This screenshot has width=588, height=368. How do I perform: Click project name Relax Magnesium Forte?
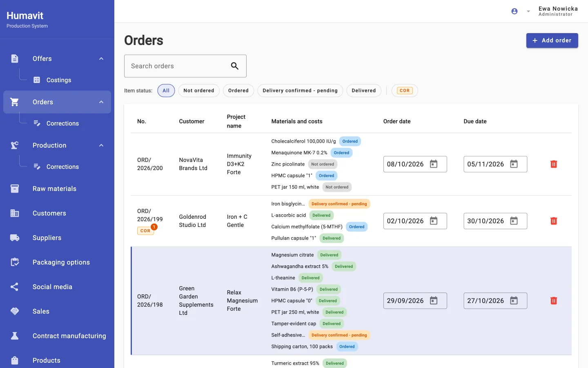[242, 301]
